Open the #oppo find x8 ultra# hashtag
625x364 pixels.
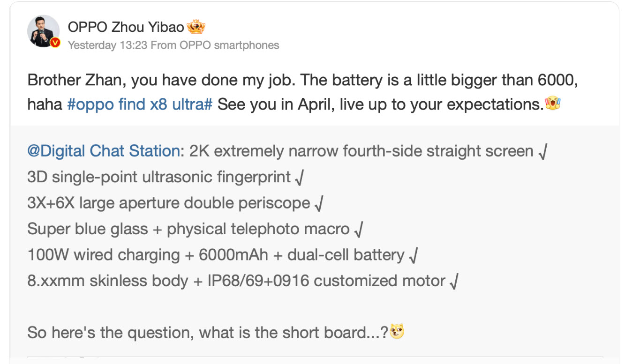pyautogui.click(x=140, y=104)
